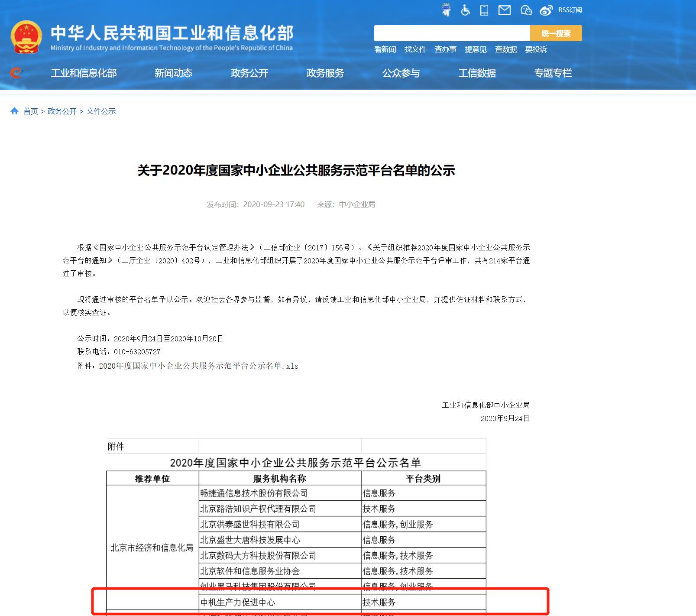Screen dimensions: 696x616
Task: Open the 要投诉 complaint link
Action: 536,49
